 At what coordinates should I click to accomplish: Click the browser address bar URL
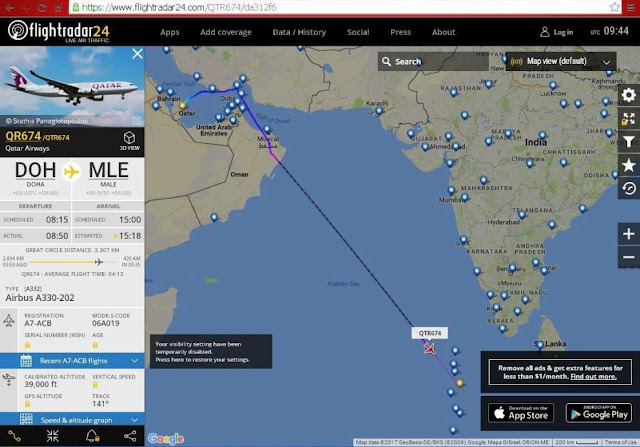[x=180, y=7]
